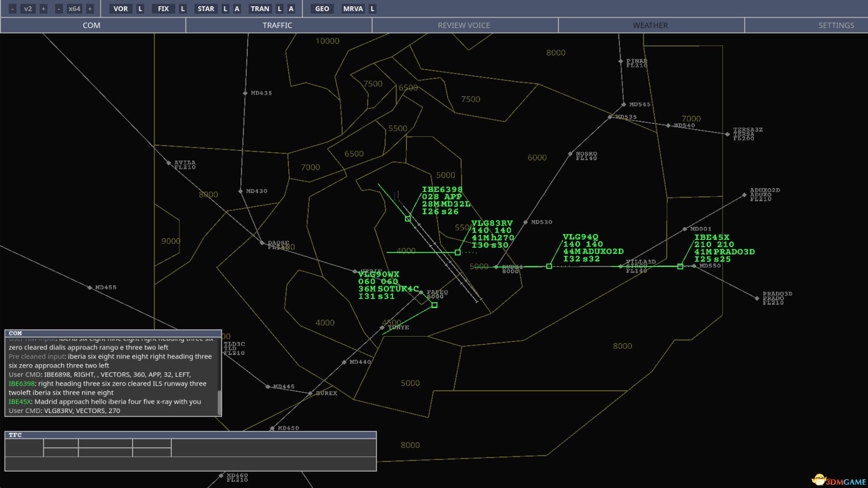Show TRAN transition routes
Screen dimensions: 868x488
(260, 8)
